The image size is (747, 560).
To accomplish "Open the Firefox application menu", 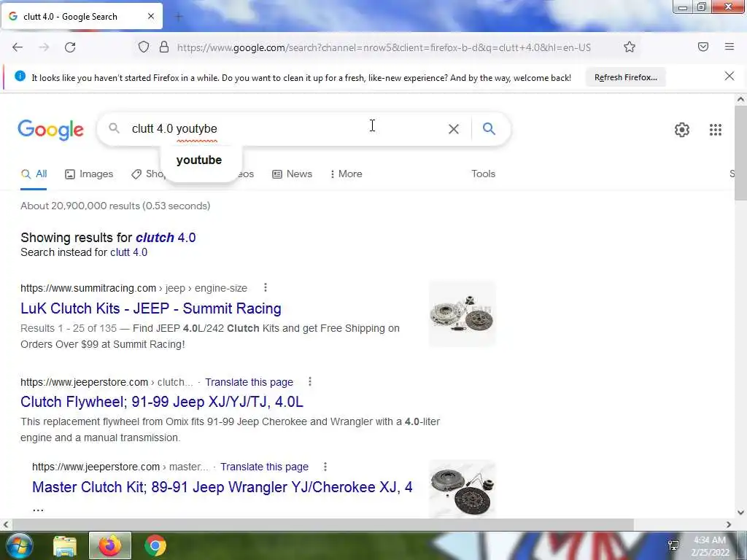I will point(729,47).
